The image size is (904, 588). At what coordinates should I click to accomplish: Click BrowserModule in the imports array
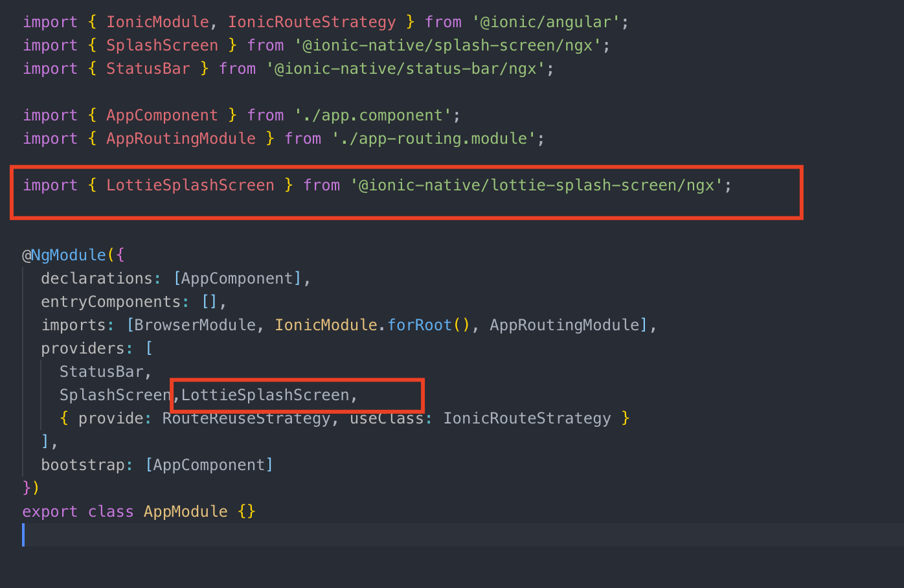196,325
